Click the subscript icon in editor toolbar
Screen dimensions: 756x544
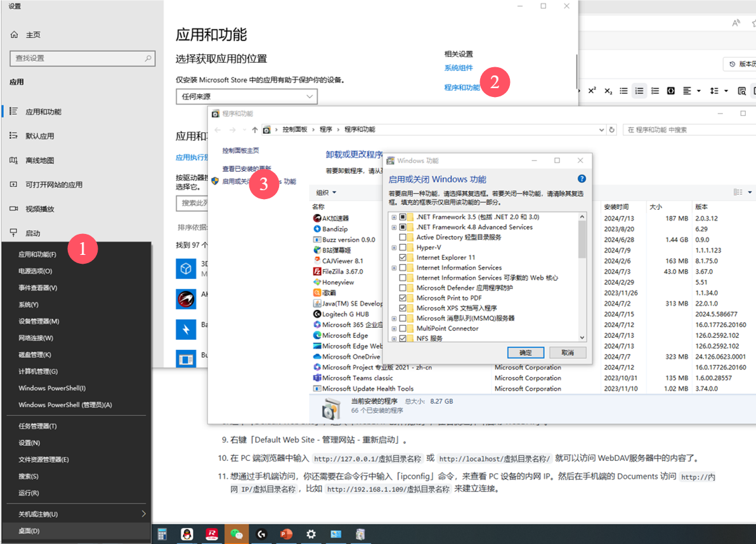click(x=608, y=91)
